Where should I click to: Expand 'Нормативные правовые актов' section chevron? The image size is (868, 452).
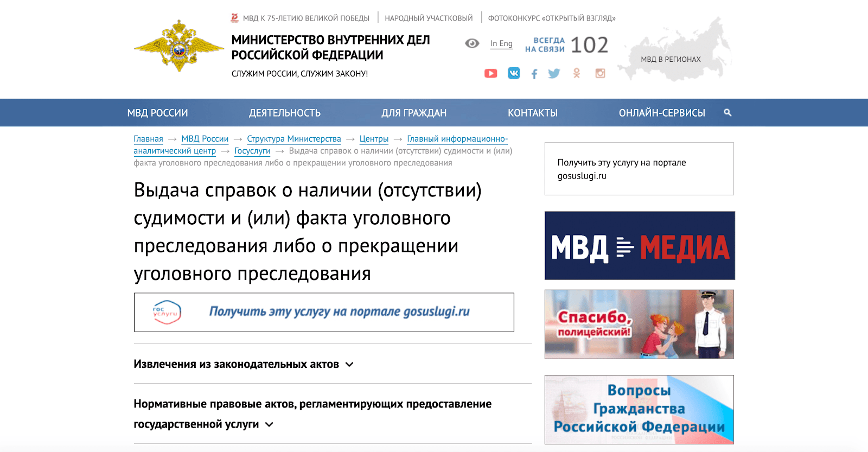coord(269,425)
